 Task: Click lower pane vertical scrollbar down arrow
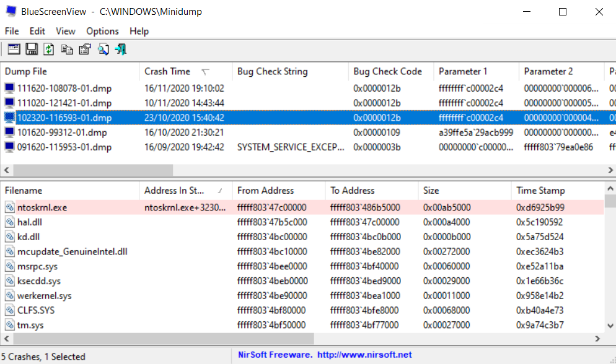(x=610, y=326)
